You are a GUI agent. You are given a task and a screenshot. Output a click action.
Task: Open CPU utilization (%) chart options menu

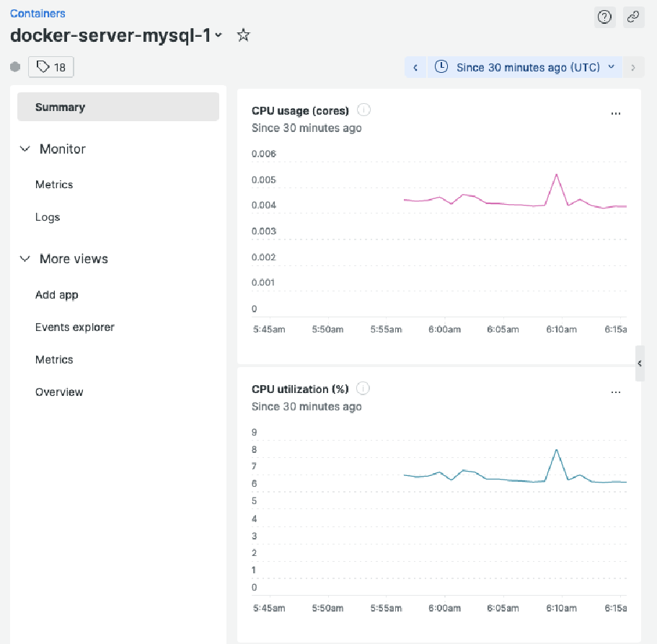[615, 392]
